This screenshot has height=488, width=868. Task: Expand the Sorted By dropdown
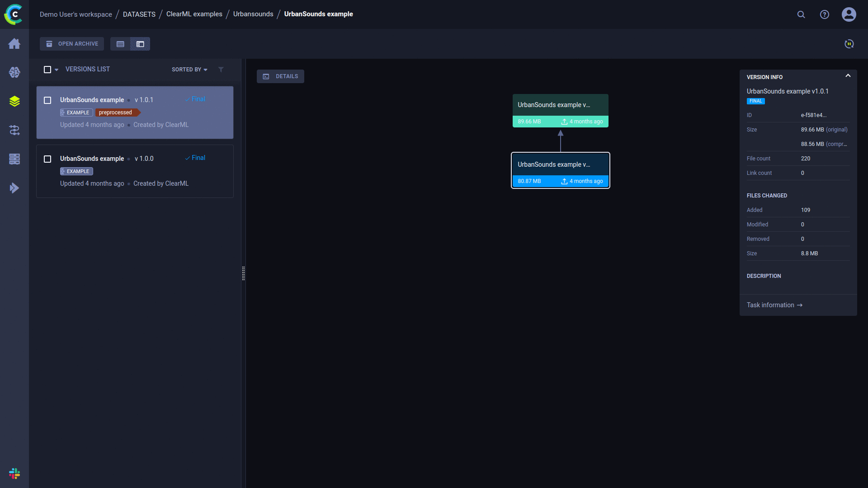[x=189, y=70]
